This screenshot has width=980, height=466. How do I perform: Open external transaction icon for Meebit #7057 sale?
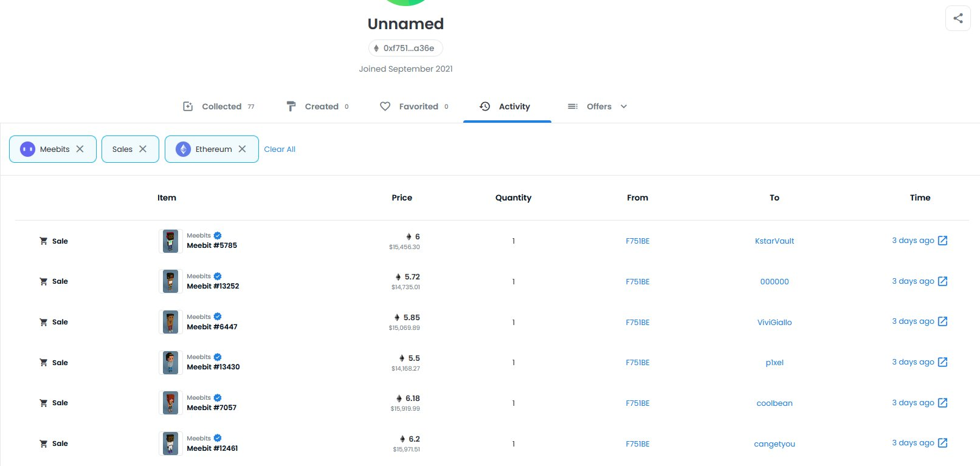tap(942, 403)
